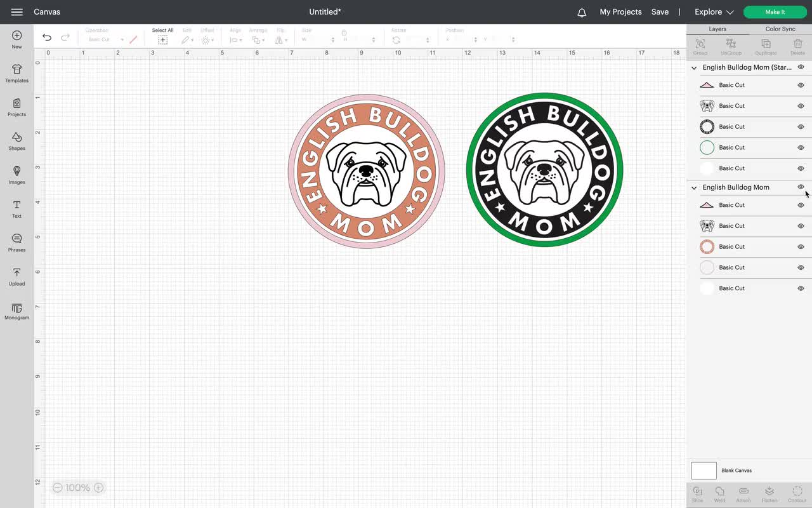Click Save in the top bar
Screen dimensions: 812x508
tap(660, 11)
